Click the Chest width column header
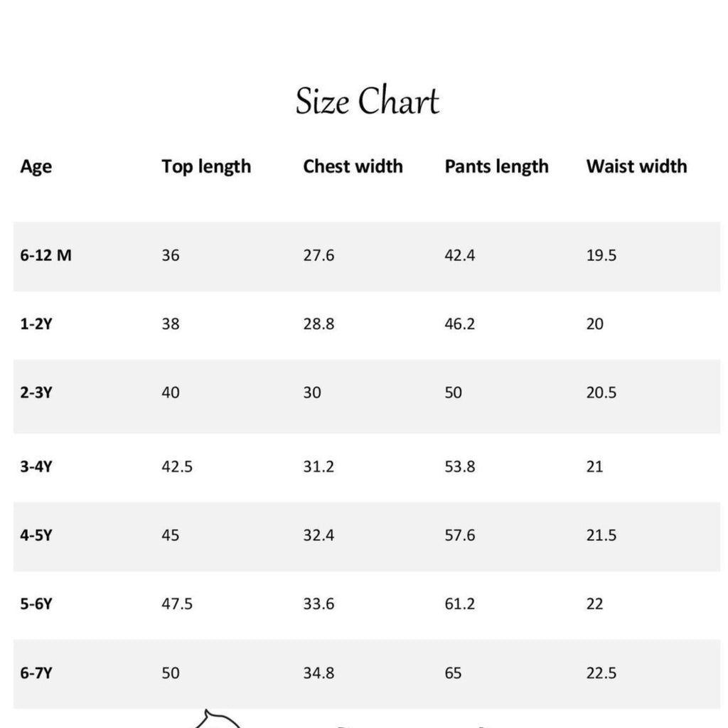728x728 pixels. coord(353,166)
